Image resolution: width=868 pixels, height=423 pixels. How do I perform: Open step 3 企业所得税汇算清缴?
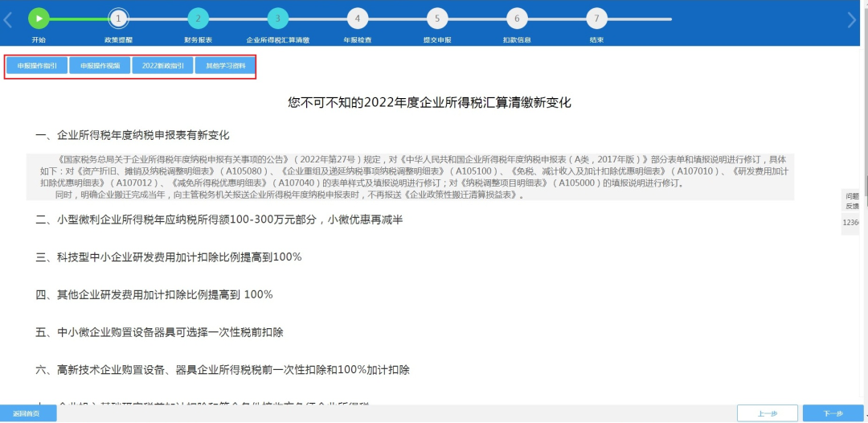click(277, 18)
